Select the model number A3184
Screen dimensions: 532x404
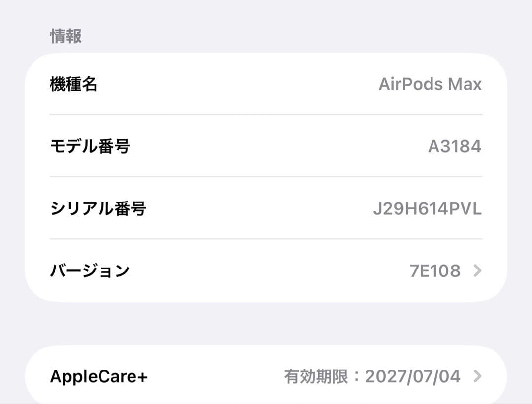(454, 146)
